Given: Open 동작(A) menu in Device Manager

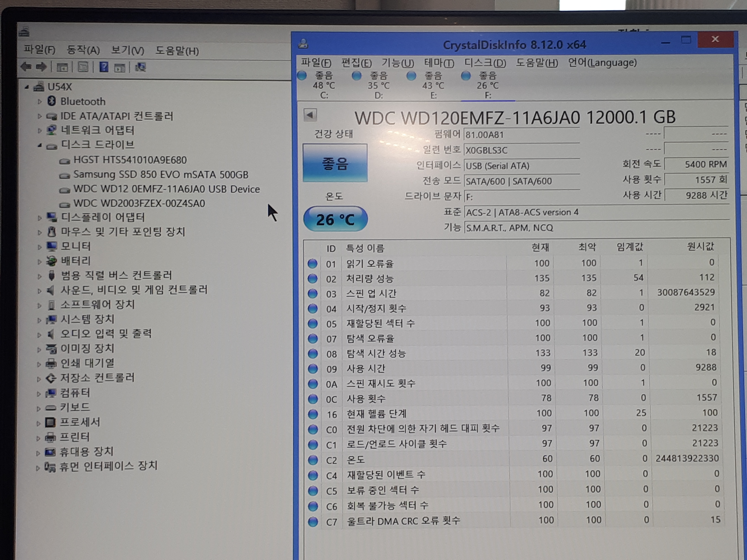Looking at the screenshot, I should 83,50.
